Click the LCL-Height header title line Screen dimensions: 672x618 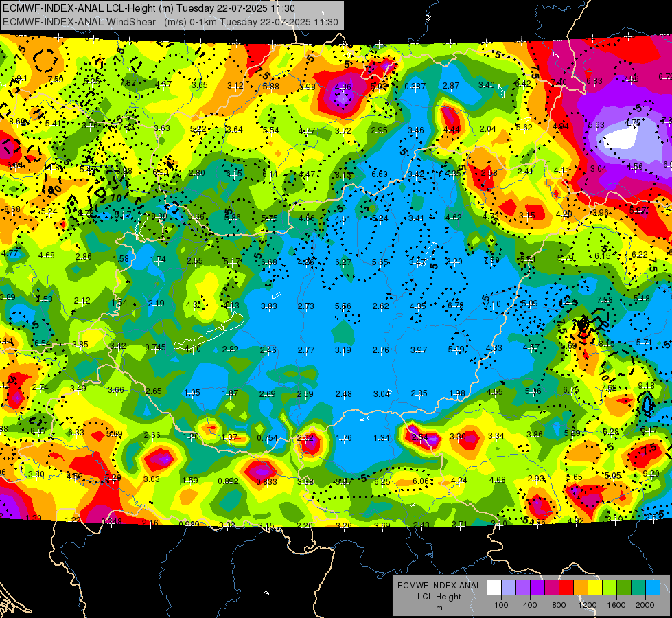pyautogui.click(x=148, y=8)
